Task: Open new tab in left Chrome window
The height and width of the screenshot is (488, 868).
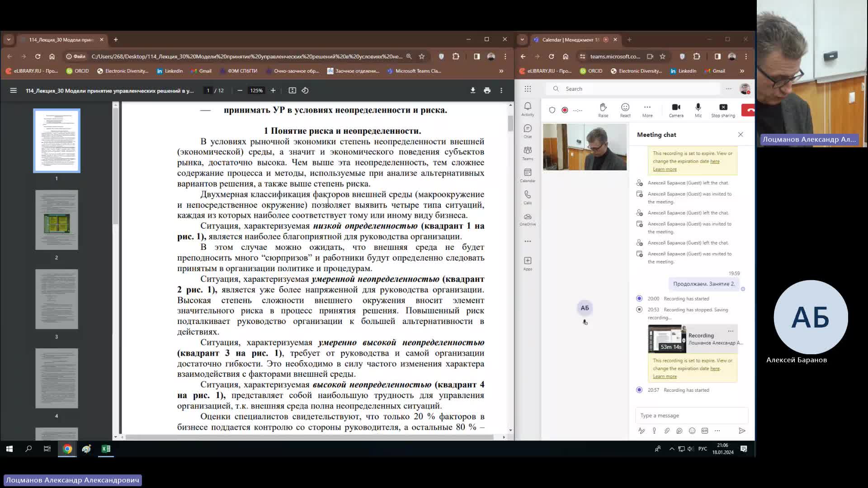Action: click(x=116, y=40)
